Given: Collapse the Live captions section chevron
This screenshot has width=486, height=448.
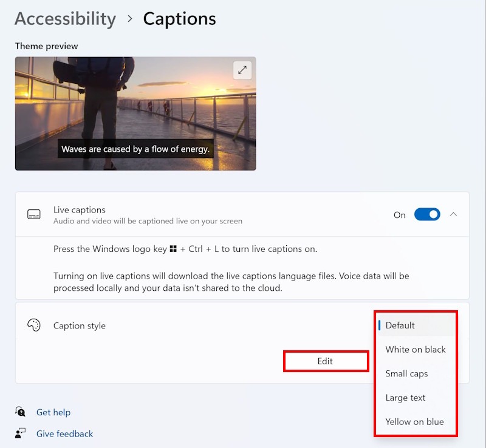Looking at the screenshot, I should click(453, 214).
